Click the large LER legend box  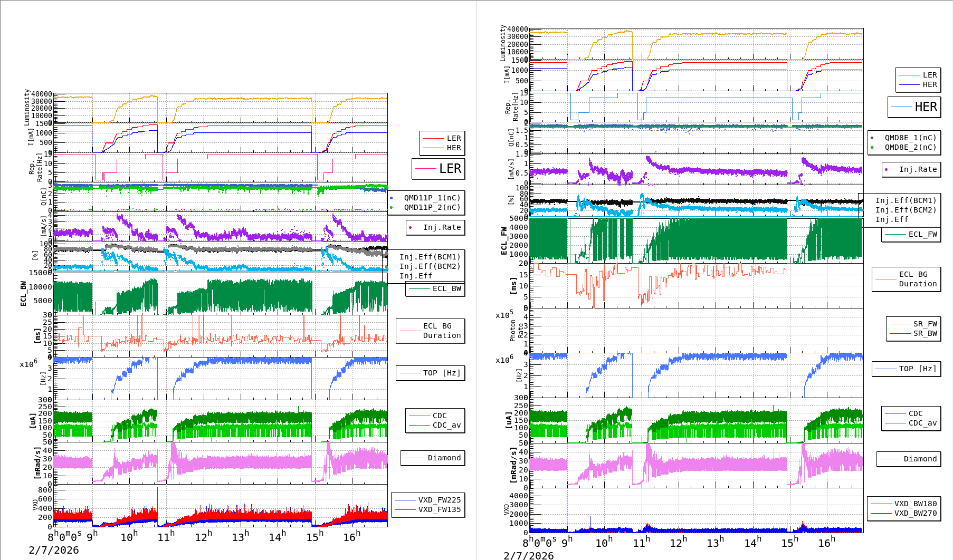point(439,169)
